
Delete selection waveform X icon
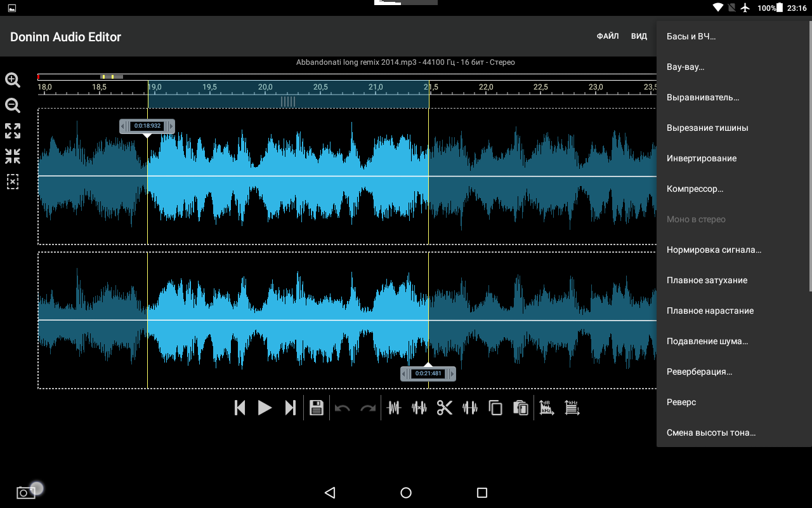[419, 408]
